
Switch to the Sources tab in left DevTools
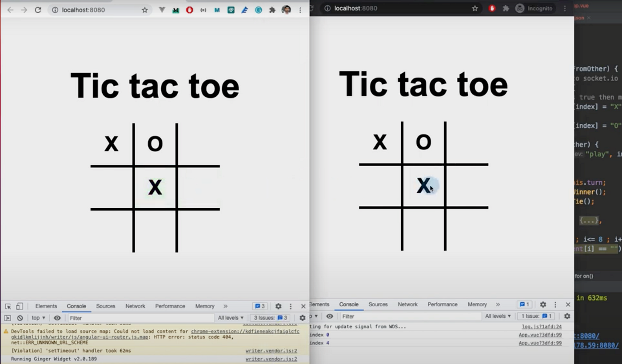pyautogui.click(x=106, y=306)
